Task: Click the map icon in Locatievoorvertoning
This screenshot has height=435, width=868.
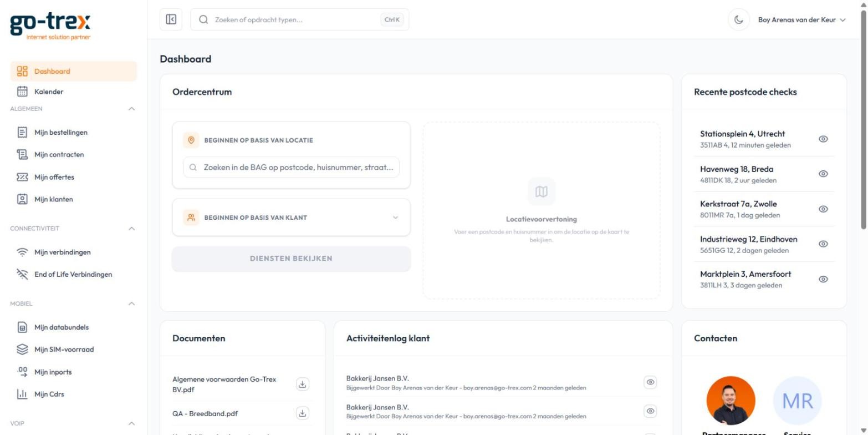Action: 542,191
